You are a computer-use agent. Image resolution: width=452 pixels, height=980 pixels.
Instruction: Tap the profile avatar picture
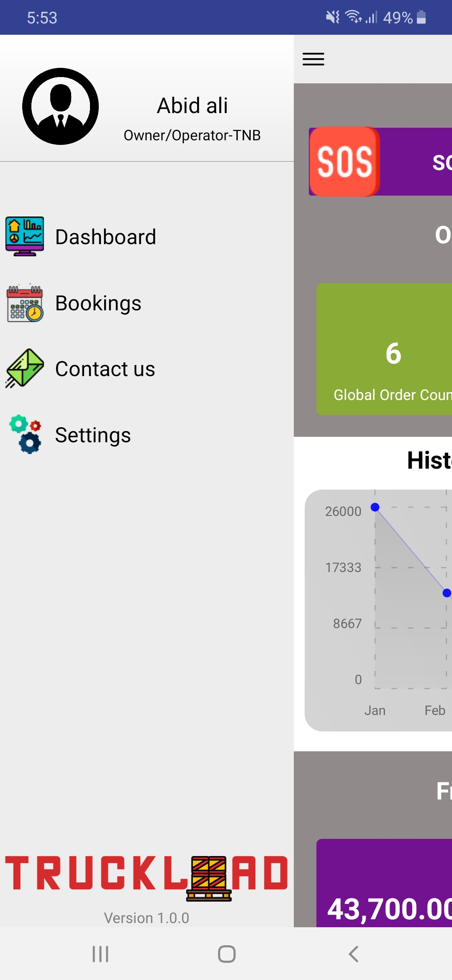(61, 106)
